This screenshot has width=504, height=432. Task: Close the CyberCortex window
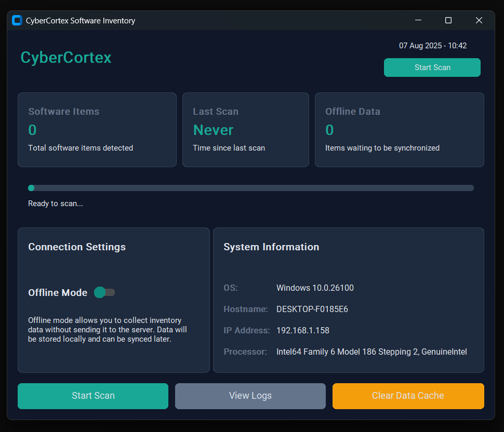(x=479, y=20)
